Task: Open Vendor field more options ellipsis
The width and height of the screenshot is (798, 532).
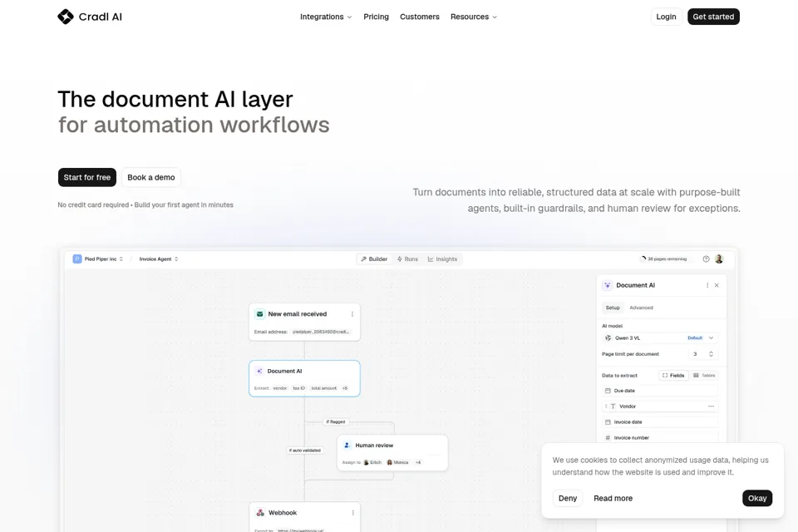Action: point(711,406)
